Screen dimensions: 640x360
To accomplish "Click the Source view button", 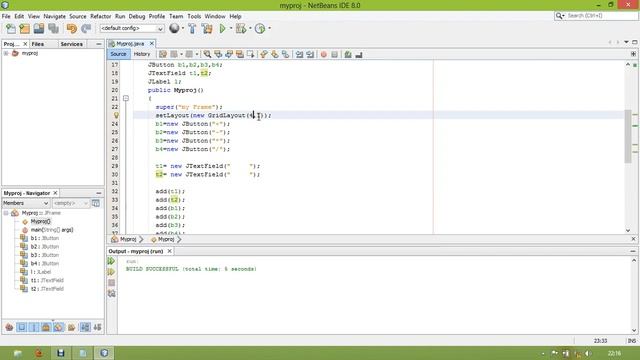I will pos(118,54).
